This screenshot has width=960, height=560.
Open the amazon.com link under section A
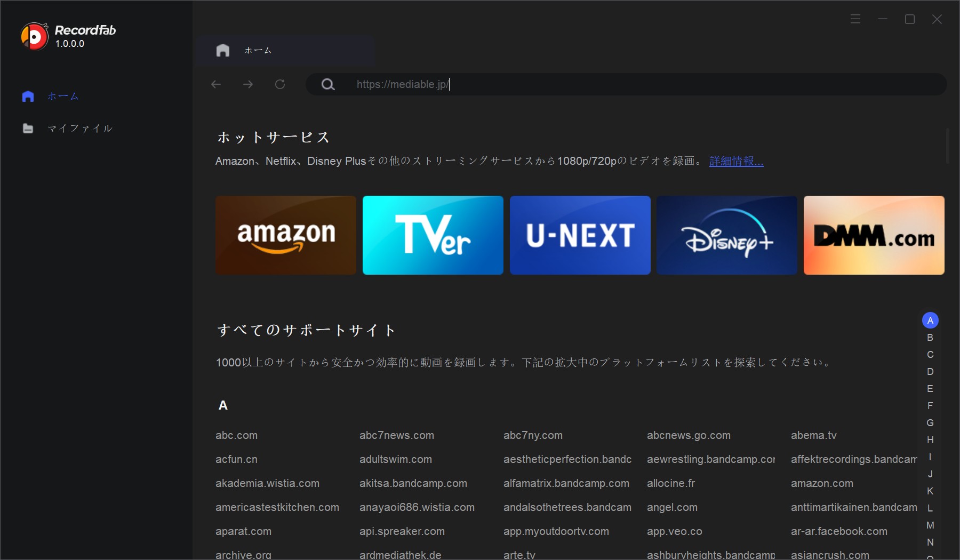tap(823, 483)
